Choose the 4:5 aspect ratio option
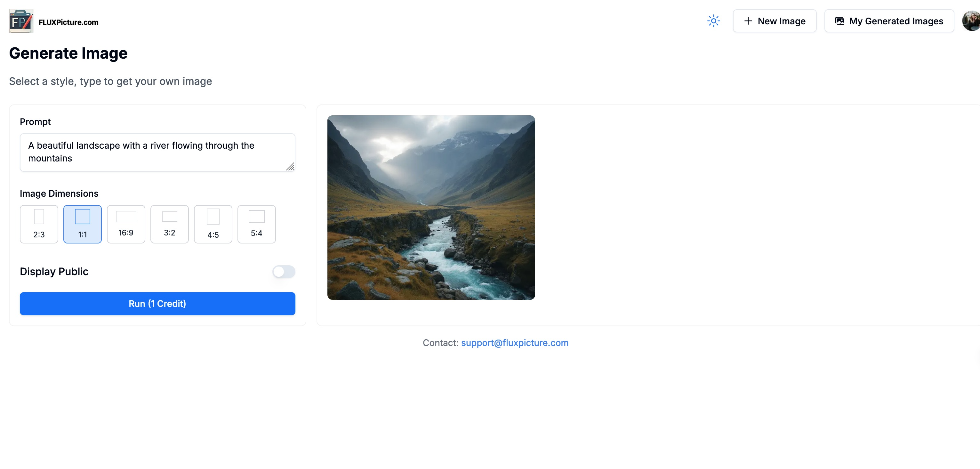980x469 pixels. pos(213,224)
